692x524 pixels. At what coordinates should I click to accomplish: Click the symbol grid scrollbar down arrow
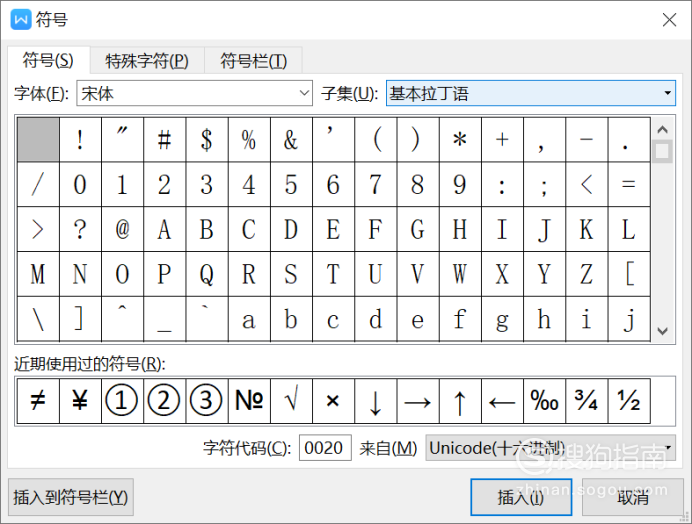(x=662, y=331)
